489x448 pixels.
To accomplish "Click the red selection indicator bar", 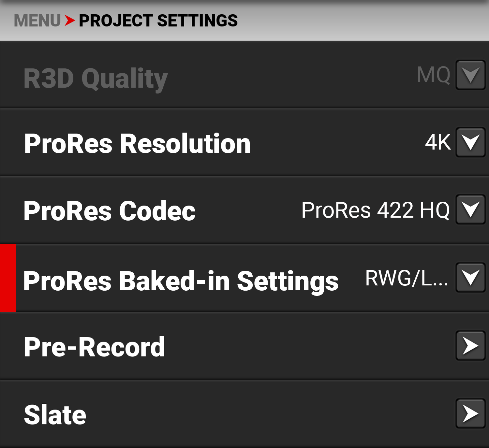I will pyautogui.click(x=8, y=278).
